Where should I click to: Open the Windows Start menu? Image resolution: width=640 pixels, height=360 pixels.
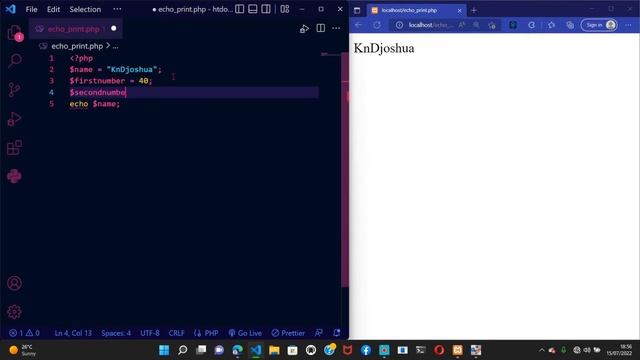164,350
